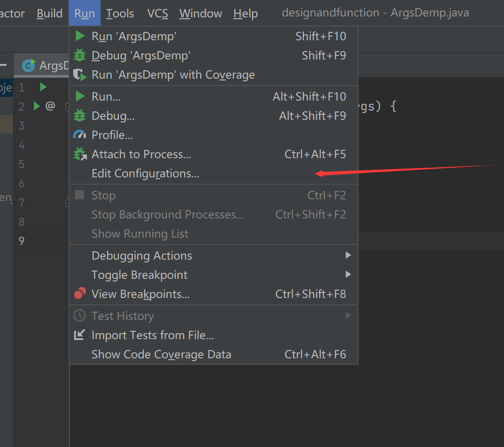Choose Show Code Coverage Data
The image size is (504, 447).
[161, 354]
